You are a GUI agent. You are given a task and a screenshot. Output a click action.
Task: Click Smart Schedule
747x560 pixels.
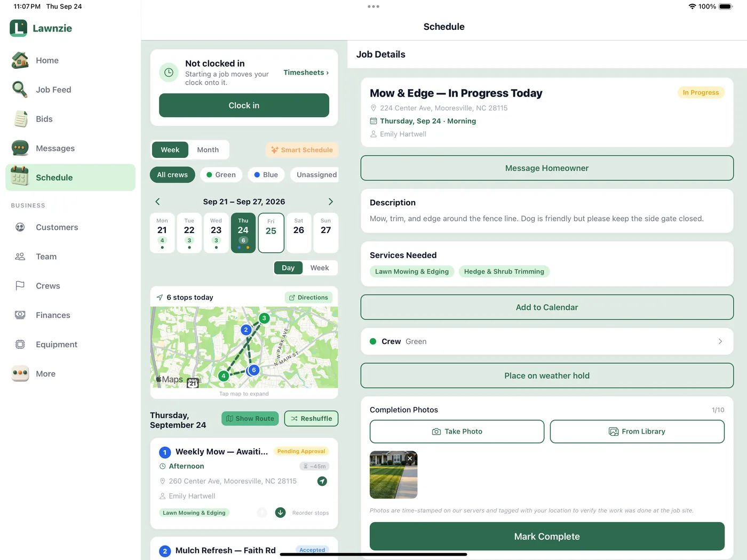(302, 150)
